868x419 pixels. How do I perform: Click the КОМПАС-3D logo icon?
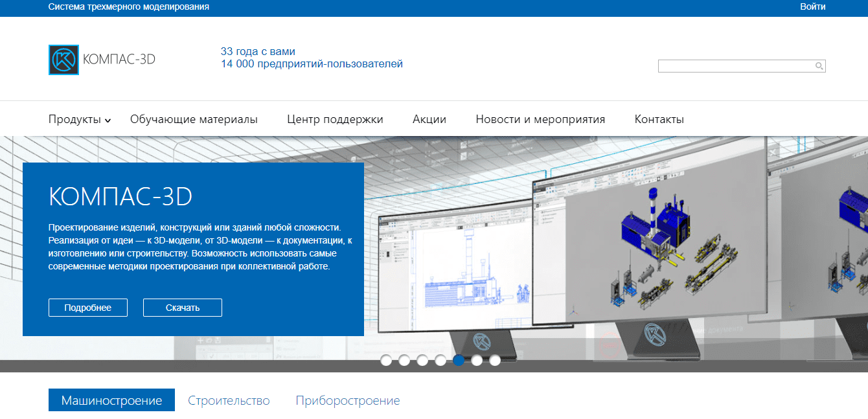pos(63,60)
